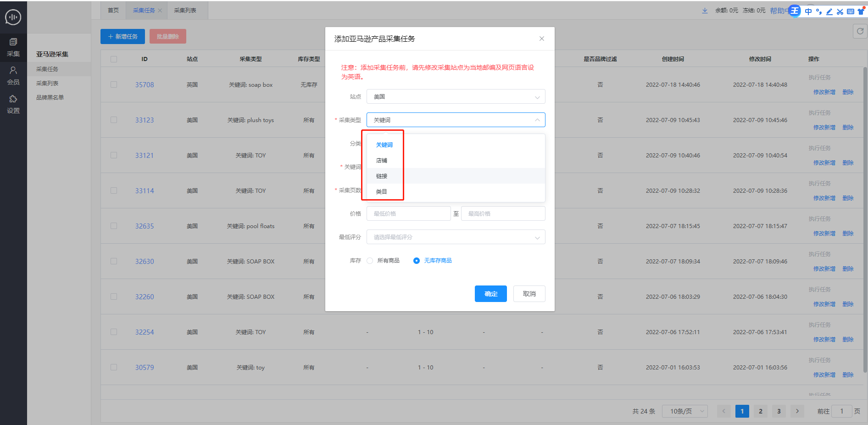Viewport: 868px width, 425px height.
Task: Click the IME pencil handwriting icon
Action: [x=829, y=11]
